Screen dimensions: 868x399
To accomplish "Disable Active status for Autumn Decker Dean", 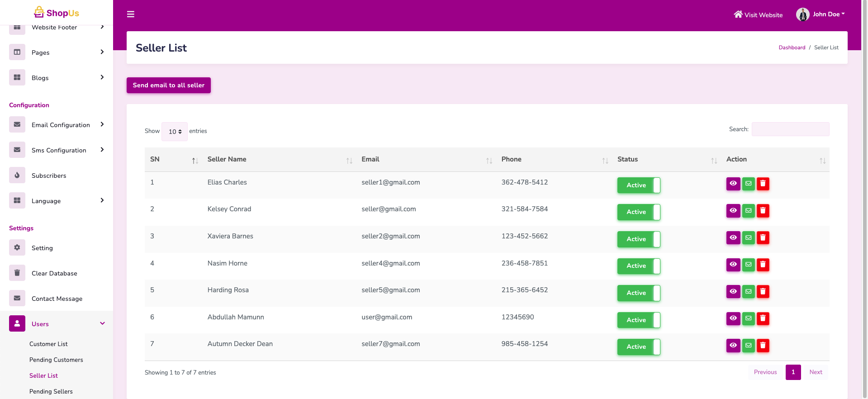I will tap(638, 347).
